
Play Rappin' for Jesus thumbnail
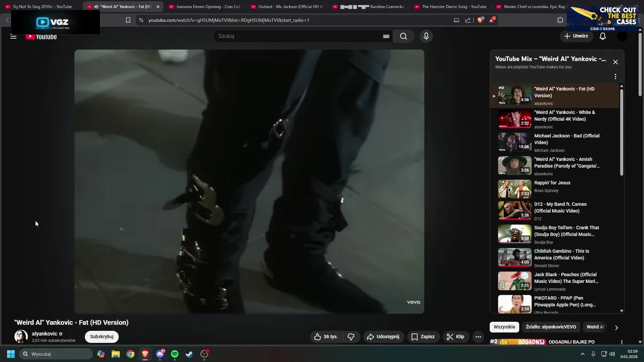[515, 190]
